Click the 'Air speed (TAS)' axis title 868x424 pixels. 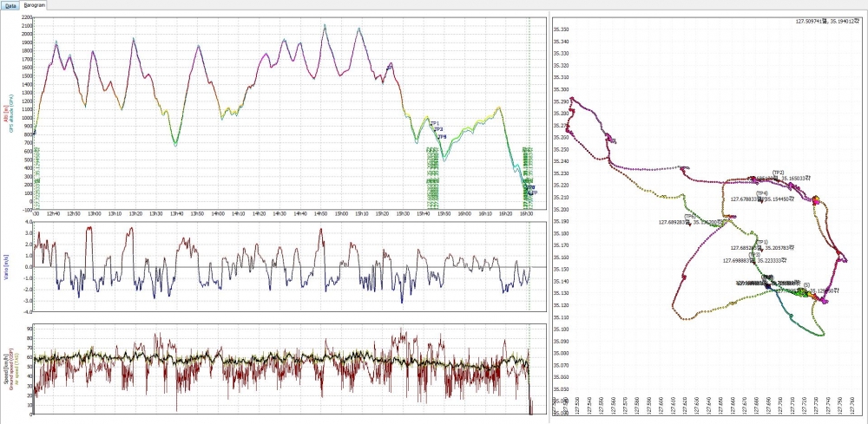[x=16, y=369]
